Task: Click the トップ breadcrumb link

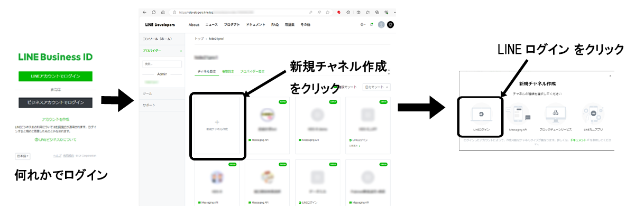Action: (x=199, y=39)
